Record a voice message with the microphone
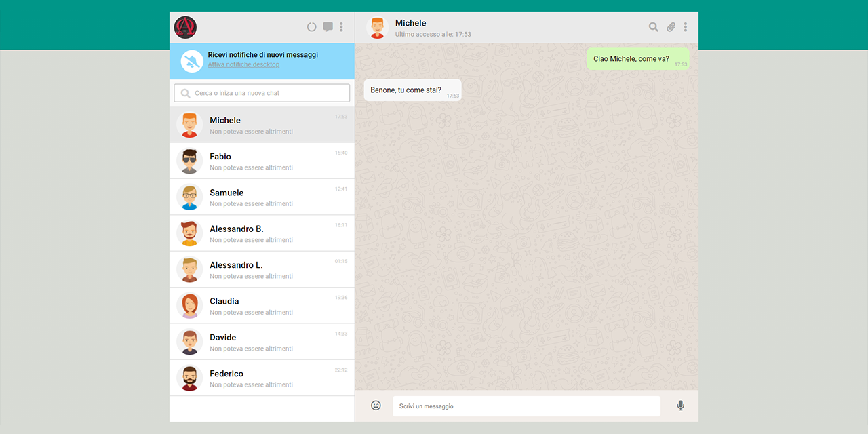 click(680, 405)
